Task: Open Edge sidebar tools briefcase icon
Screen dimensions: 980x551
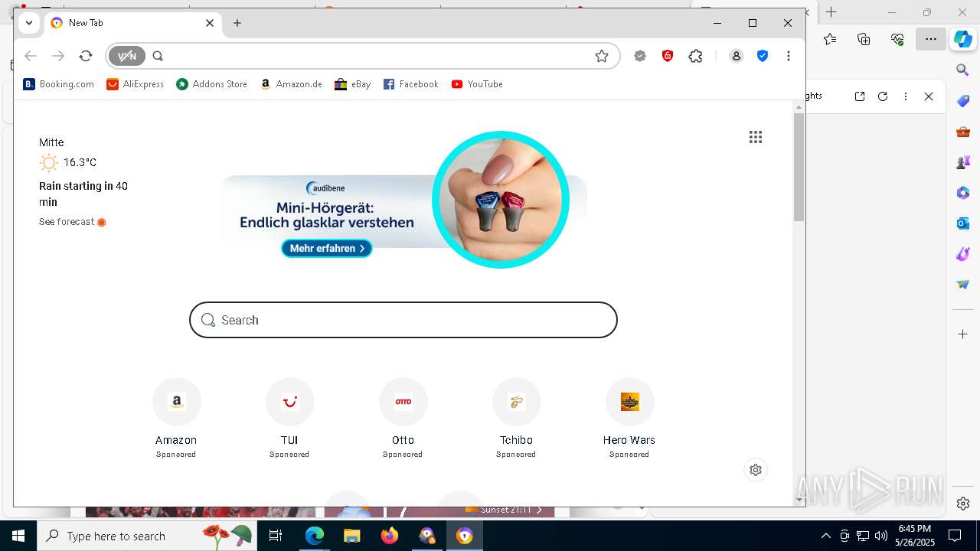Action: coord(963,132)
